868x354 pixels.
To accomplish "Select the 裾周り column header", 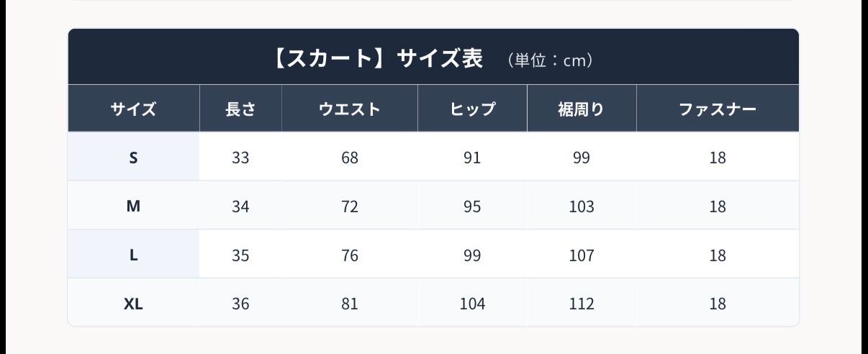I will pyautogui.click(x=582, y=109).
